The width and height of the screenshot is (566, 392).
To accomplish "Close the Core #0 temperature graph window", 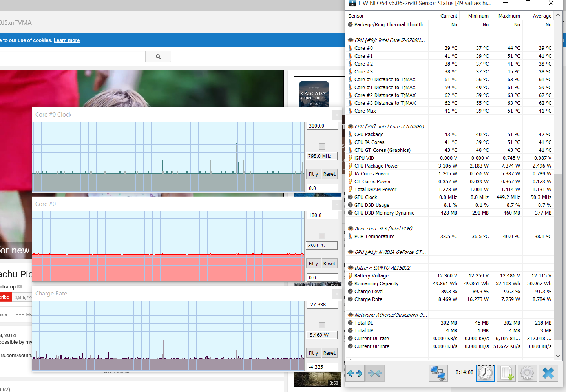I will (337, 204).
